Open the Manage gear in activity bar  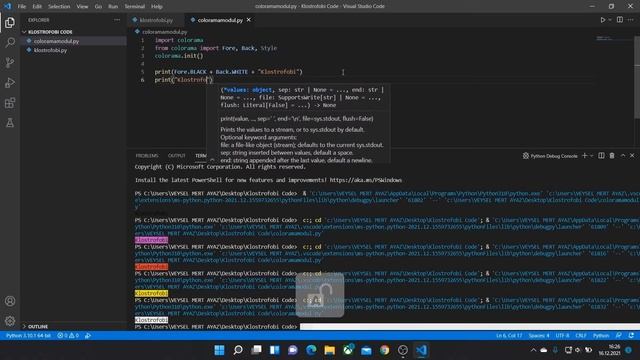tap(10, 321)
